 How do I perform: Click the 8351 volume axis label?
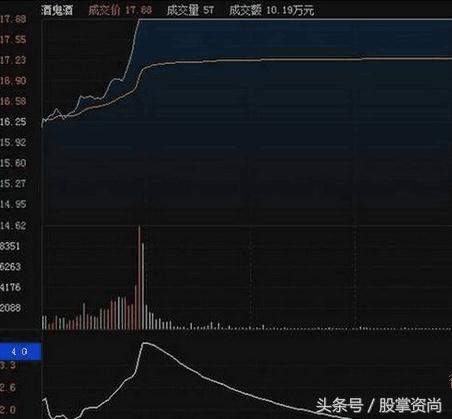coord(10,246)
